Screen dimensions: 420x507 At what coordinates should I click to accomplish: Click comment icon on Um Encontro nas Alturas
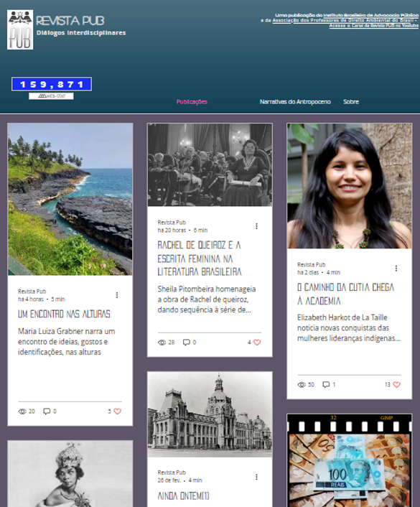point(47,411)
